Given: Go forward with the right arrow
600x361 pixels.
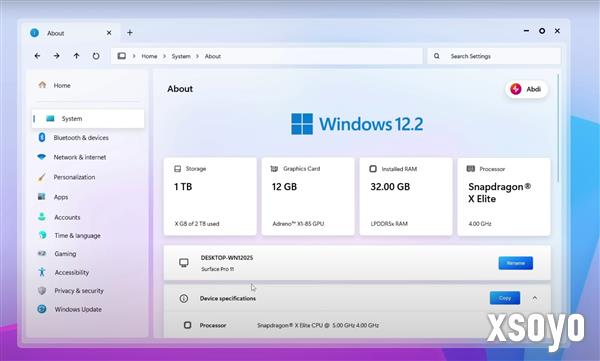Looking at the screenshot, I should click(57, 56).
